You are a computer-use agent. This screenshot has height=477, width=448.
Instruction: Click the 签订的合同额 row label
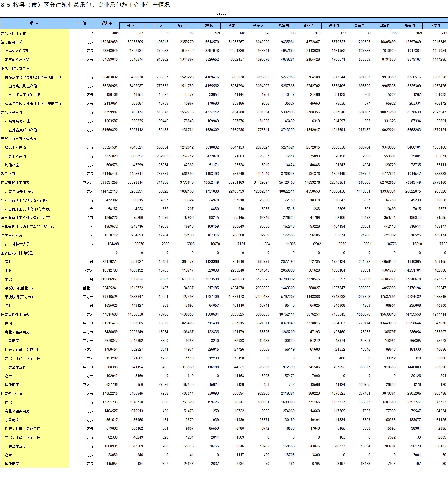pyautogui.click(x=12, y=42)
